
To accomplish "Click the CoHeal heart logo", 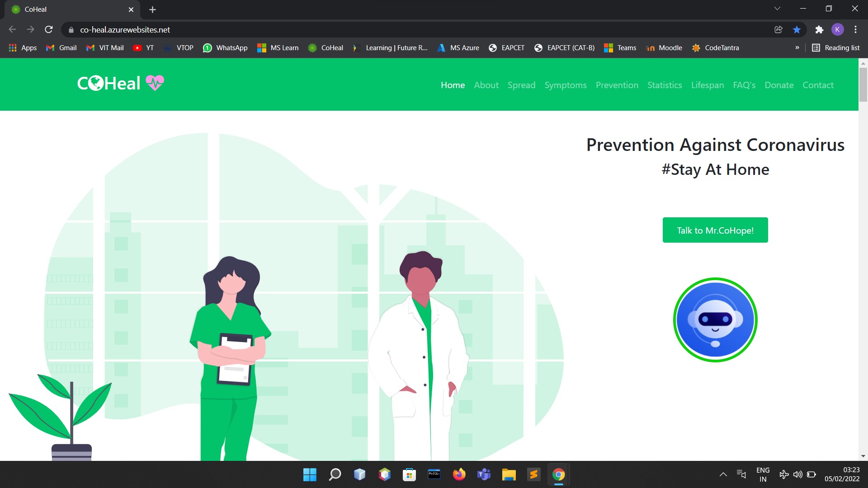I will click(x=155, y=83).
